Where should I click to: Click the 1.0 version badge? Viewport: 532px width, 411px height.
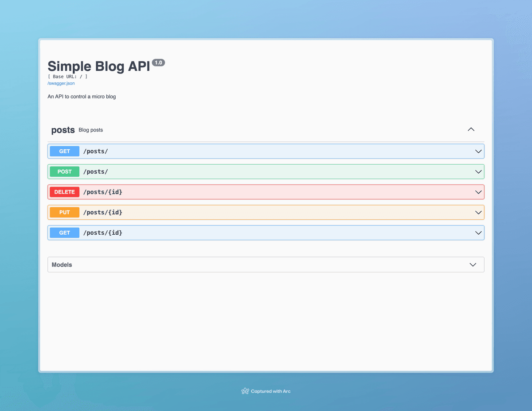point(158,63)
